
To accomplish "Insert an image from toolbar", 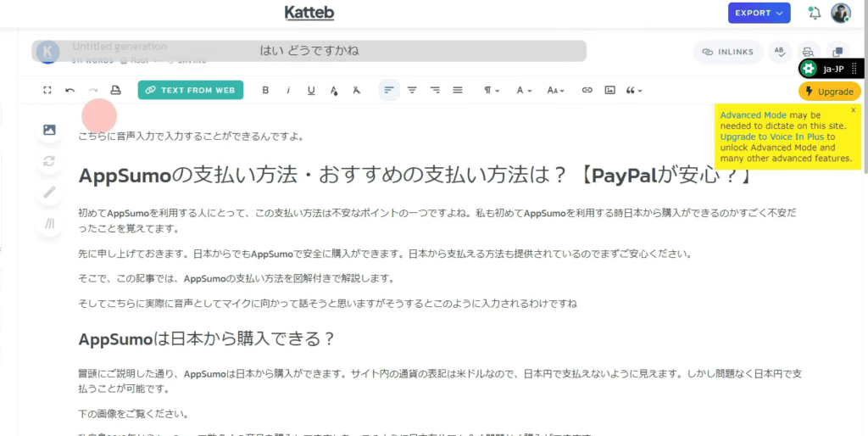I will (609, 90).
